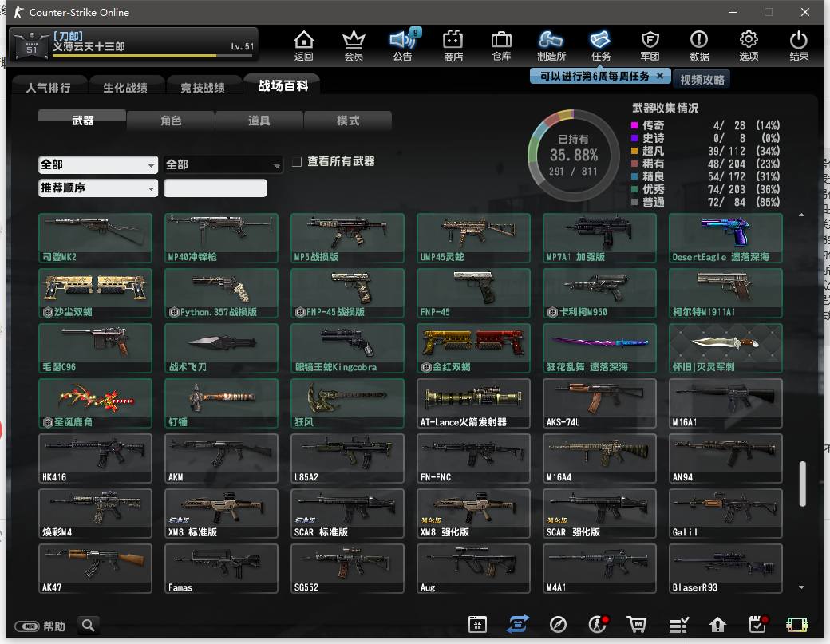Select the HK416 weapon card
The height and width of the screenshot is (644, 830).
click(x=95, y=458)
